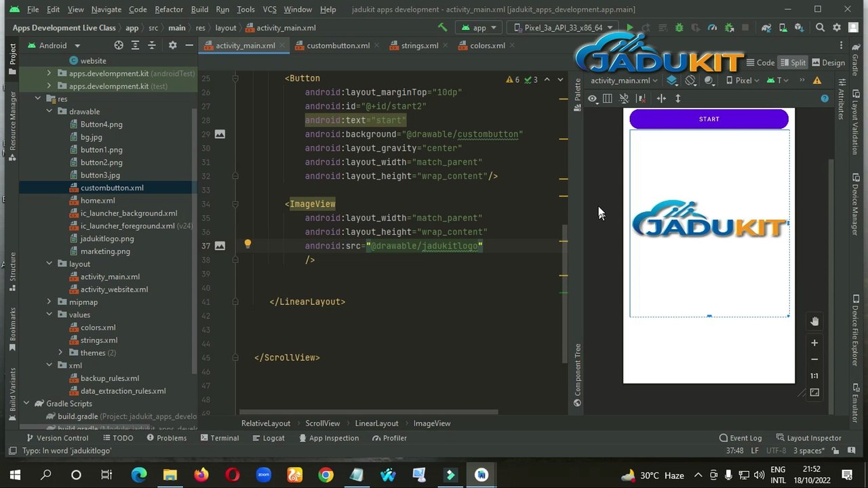Screen dimensions: 868x488
Task: Switch editor to Split view
Action: pos(792,62)
